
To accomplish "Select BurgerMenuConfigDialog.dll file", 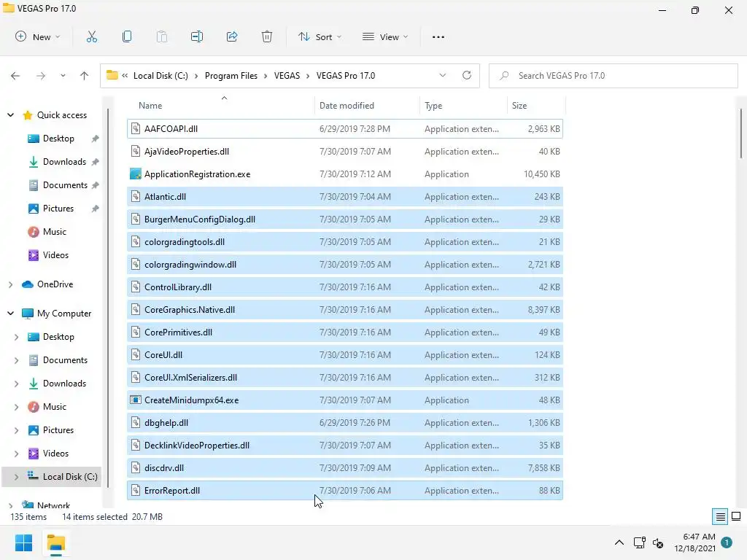I will [345, 219].
